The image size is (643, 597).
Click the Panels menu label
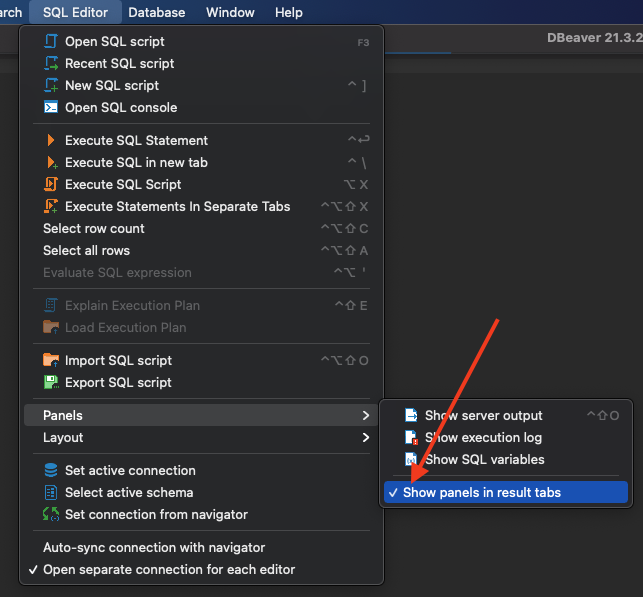click(x=63, y=415)
